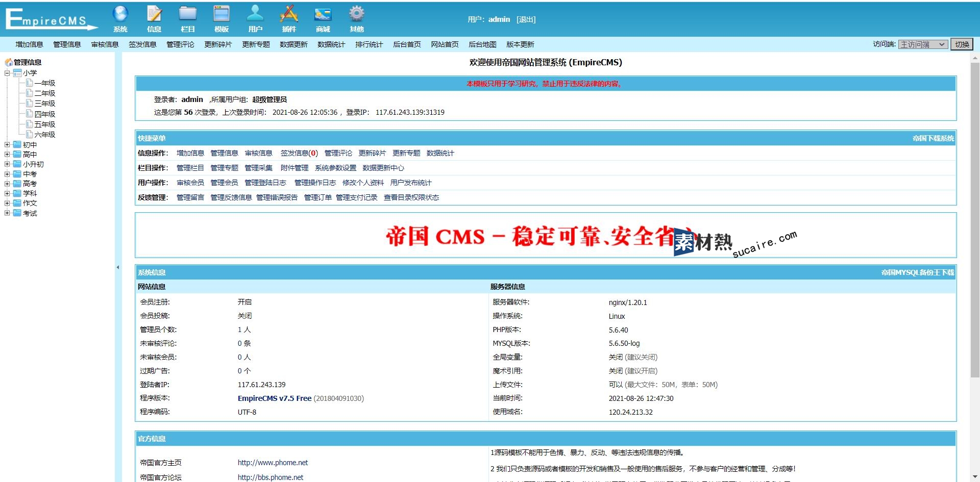This screenshot has width=980, height=482.
Task: Click the 管理信息 tree root icon
Action: click(x=9, y=62)
